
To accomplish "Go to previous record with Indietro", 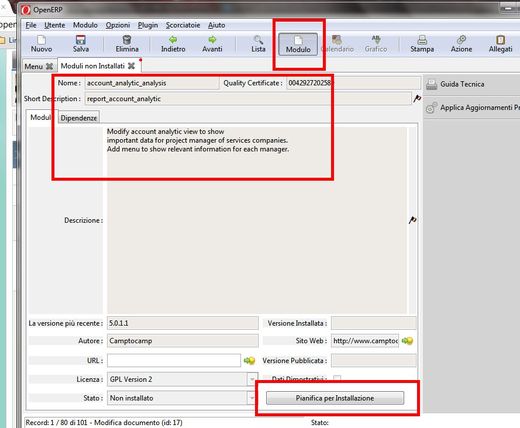I will [x=173, y=44].
